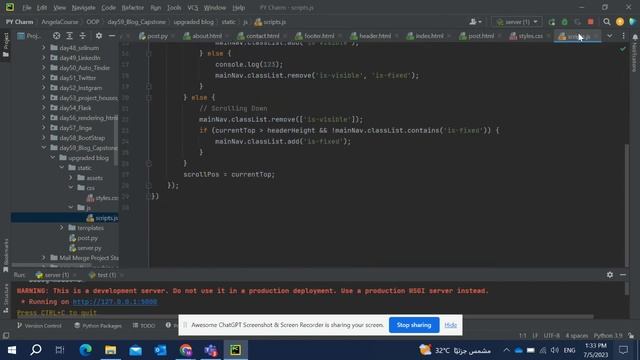The image size is (640, 360).
Task: Open editor tabs more options icon
Action: (623, 36)
